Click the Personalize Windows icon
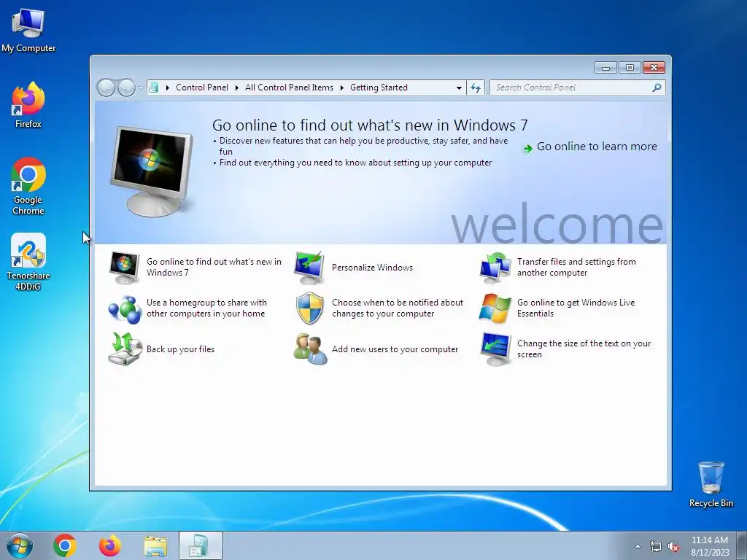The height and width of the screenshot is (560, 747). coord(309,268)
